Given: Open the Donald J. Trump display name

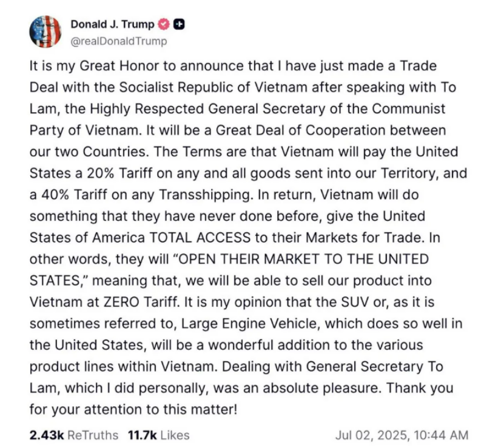Looking at the screenshot, I should pos(112,25).
